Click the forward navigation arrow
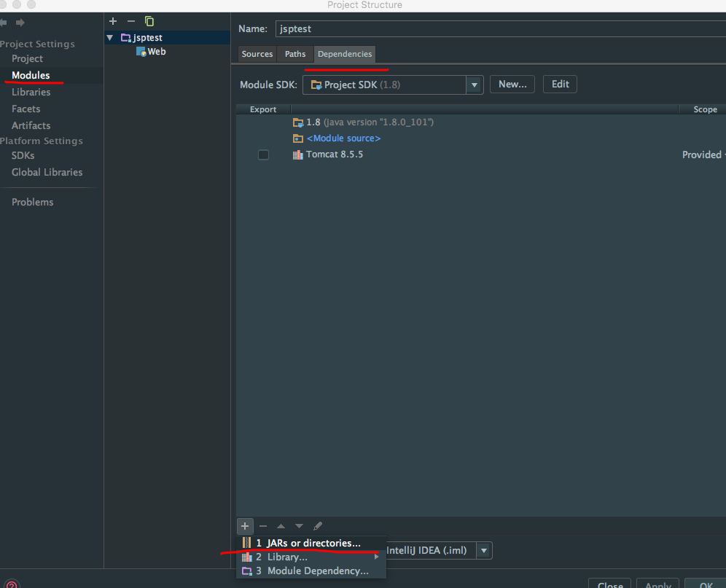Image resolution: width=726 pixels, height=588 pixels. 20,23
